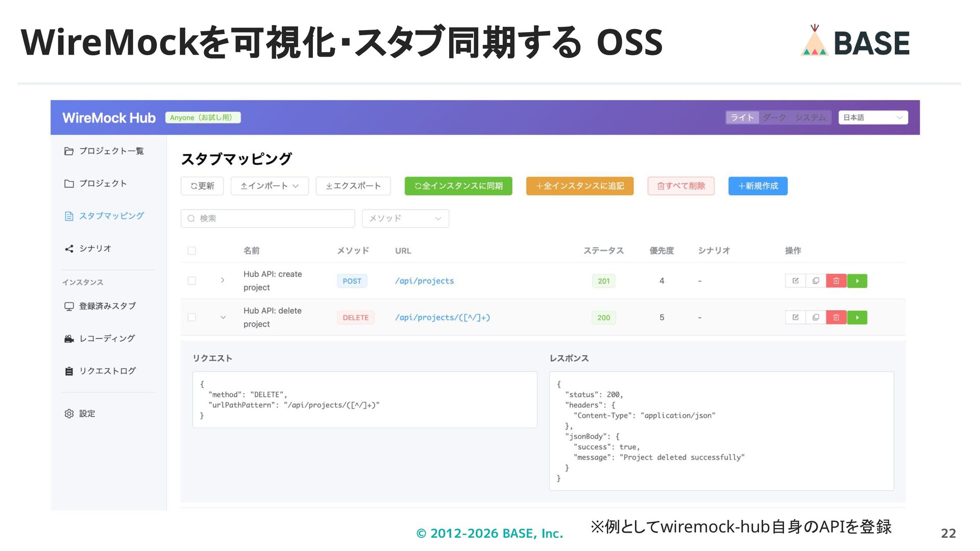The width and height of the screenshot is (980, 551).
Task: Click the 名前 column header
Action: [252, 251]
